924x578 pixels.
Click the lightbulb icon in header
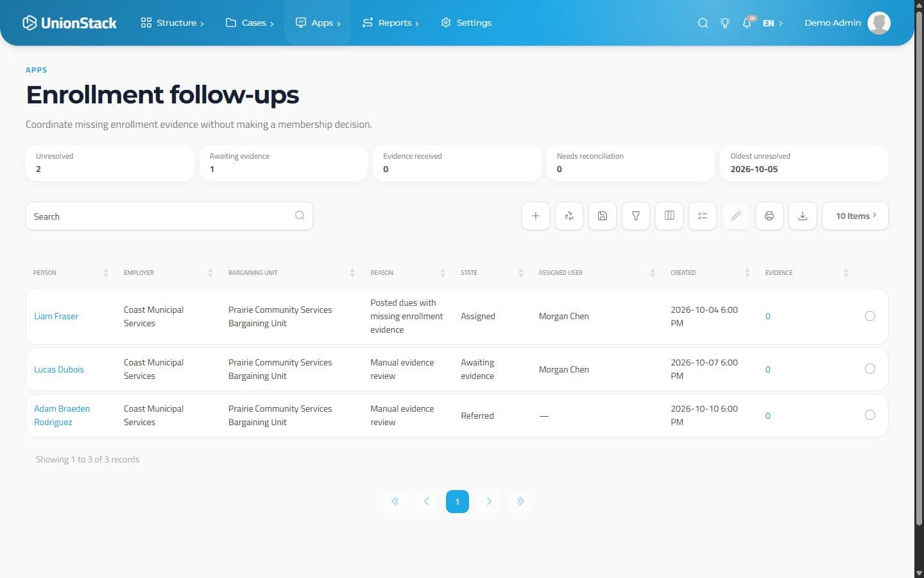pos(725,22)
